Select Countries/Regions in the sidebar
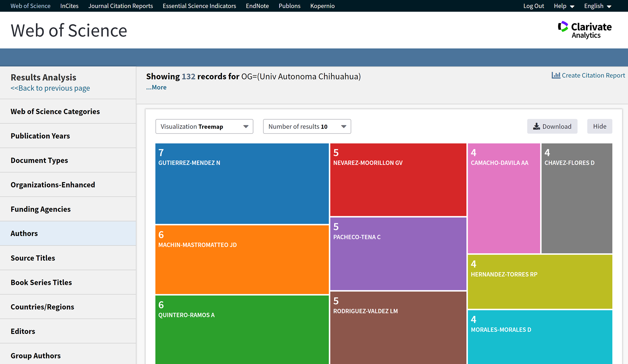The image size is (628, 364). tap(42, 307)
